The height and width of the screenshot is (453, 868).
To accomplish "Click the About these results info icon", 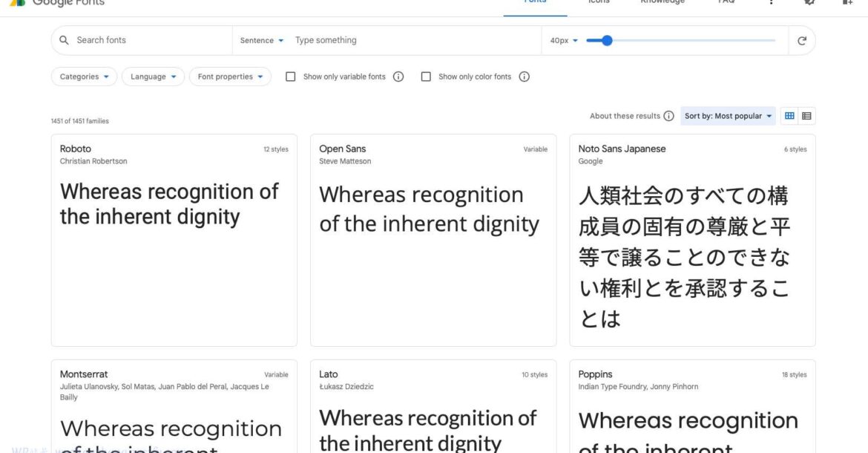I will tap(668, 115).
